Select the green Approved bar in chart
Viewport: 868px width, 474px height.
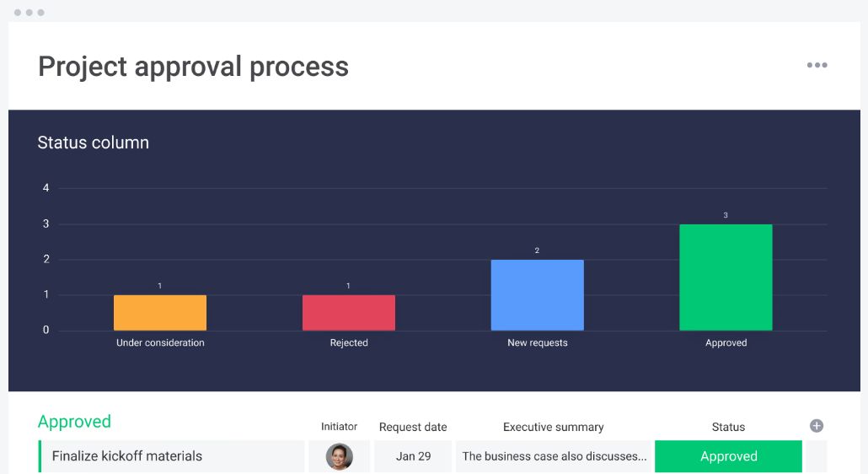coord(726,277)
